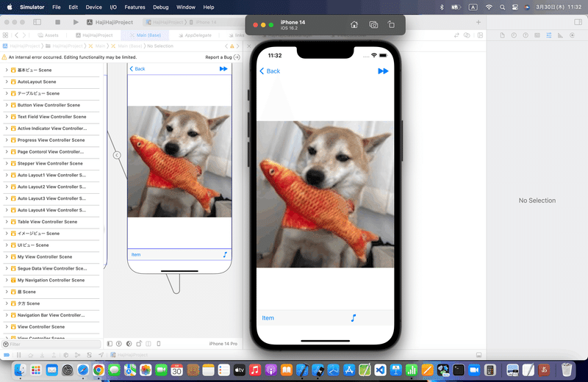The width and height of the screenshot is (588, 382).
Task: Toggle the Xcode navigator sidebar
Action: point(37,22)
